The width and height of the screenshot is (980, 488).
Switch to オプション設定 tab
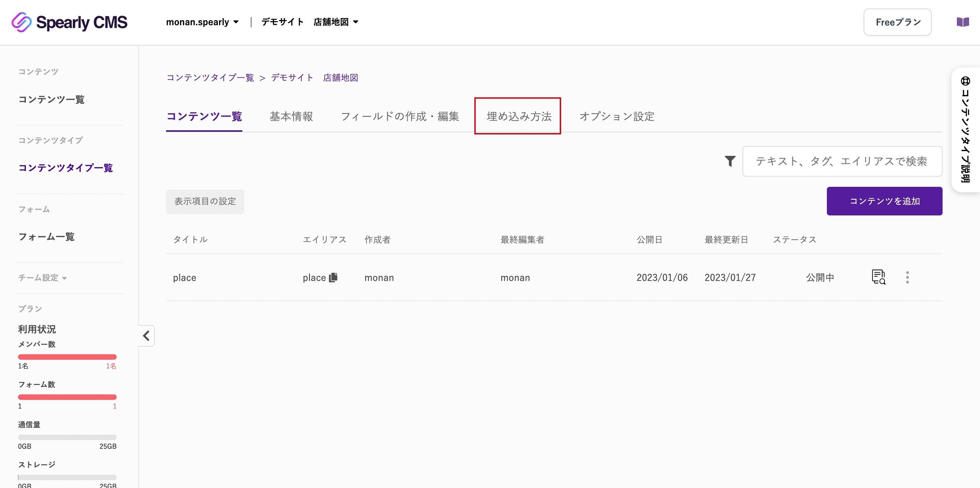pos(617,116)
